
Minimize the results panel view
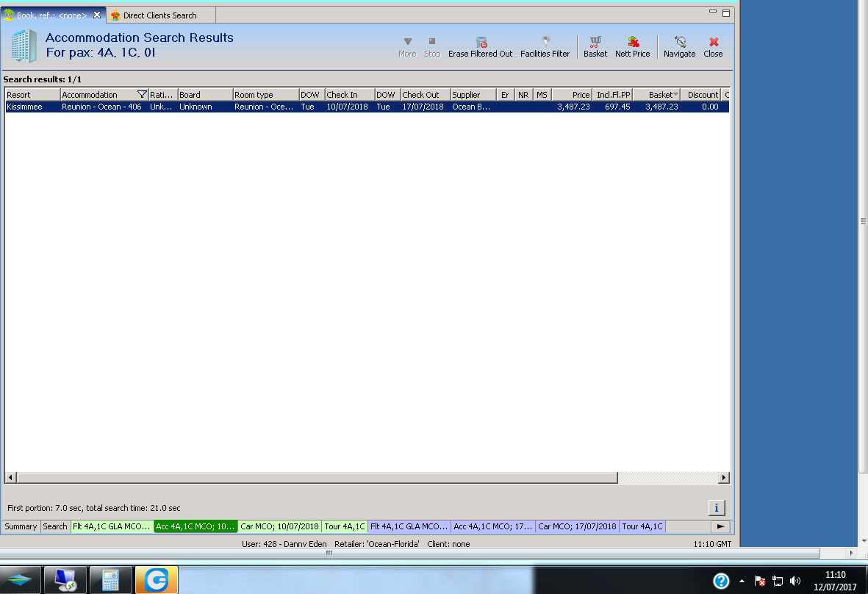713,12
